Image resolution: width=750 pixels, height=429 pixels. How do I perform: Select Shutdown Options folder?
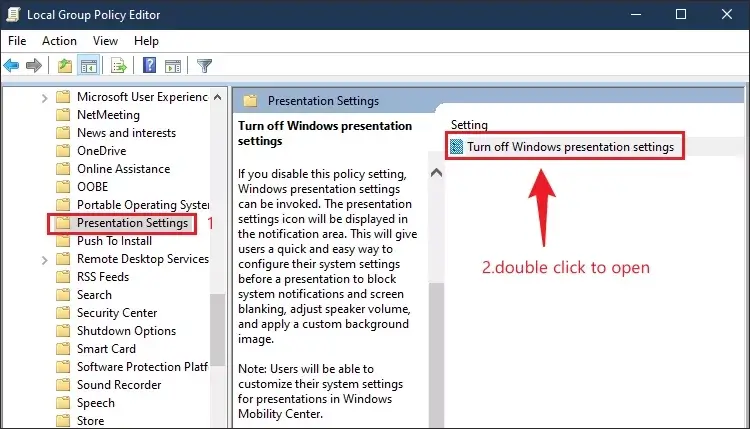tap(127, 331)
